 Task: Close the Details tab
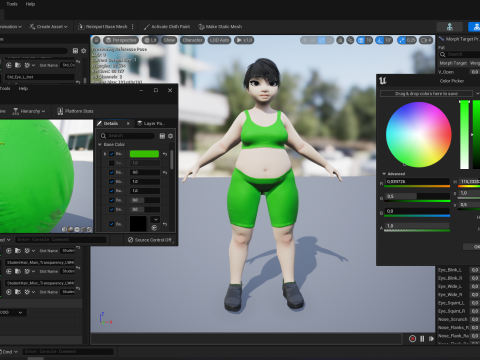point(128,123)
